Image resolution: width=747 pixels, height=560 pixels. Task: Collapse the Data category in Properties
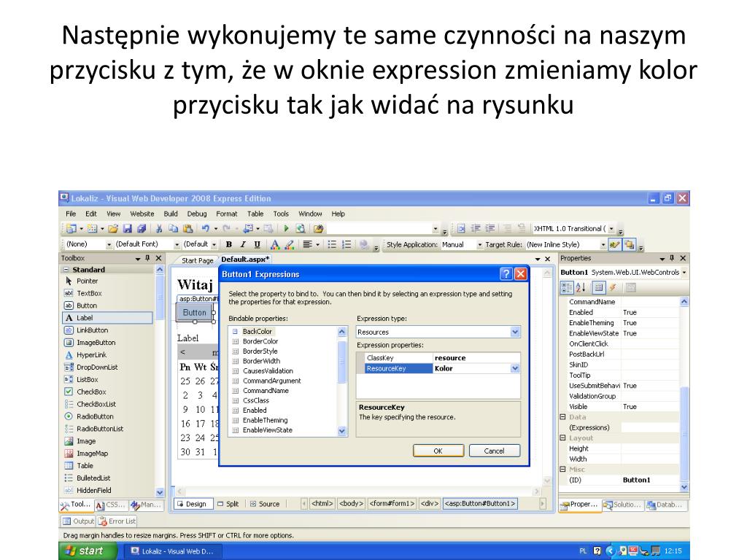pos(562,416)
